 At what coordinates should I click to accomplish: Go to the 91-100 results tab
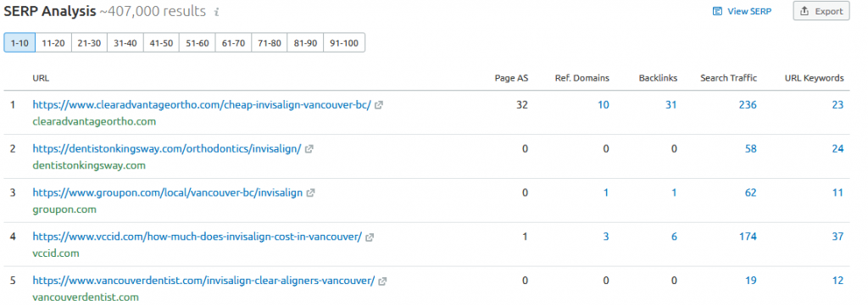[x=344, y=43]
